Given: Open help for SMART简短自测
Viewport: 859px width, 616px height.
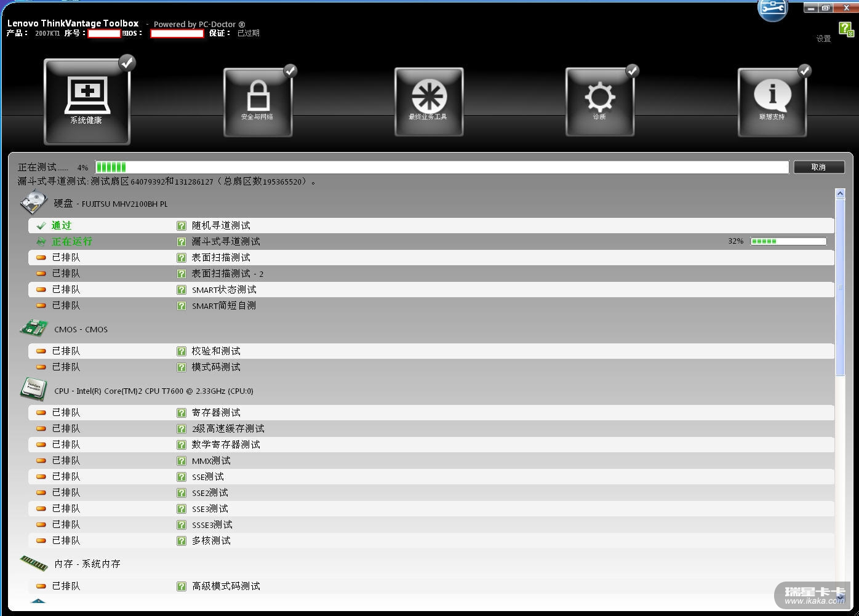Looking at the screenshot, I should [182, 306].
